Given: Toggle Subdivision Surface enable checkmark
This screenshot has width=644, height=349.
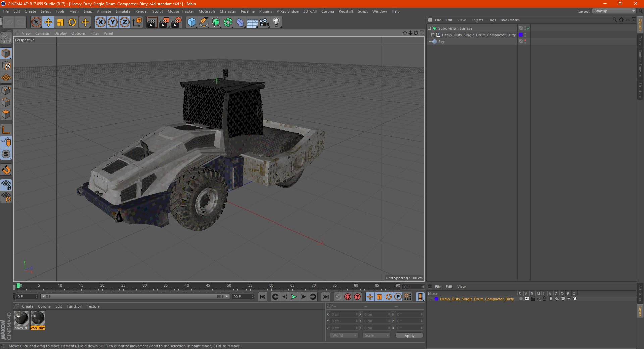Looking at the screenshot, I should [528, 28].
